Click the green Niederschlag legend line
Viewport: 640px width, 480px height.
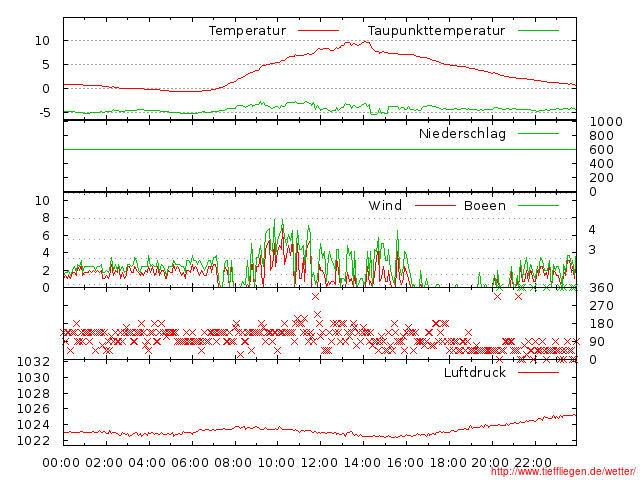(538, 134)
